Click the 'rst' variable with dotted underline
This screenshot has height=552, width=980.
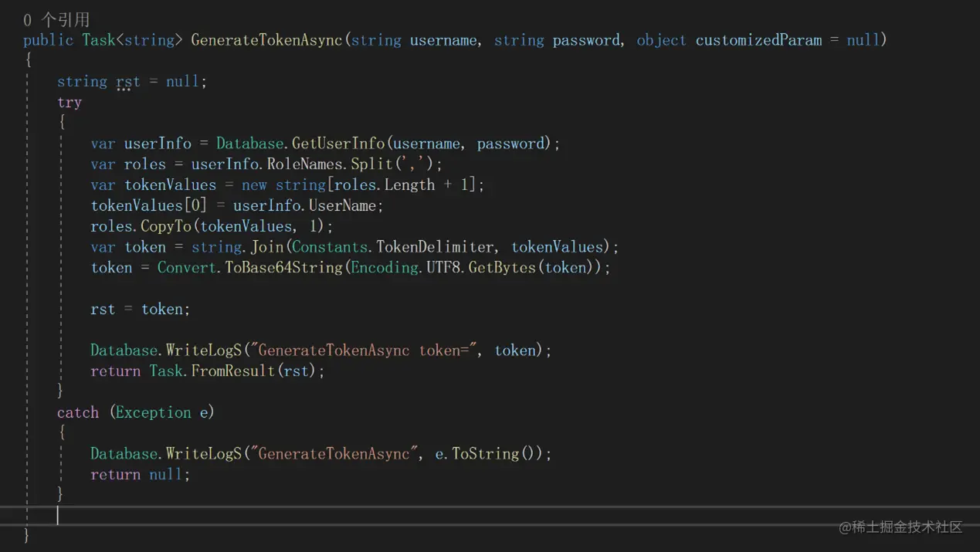coord(128,82)
